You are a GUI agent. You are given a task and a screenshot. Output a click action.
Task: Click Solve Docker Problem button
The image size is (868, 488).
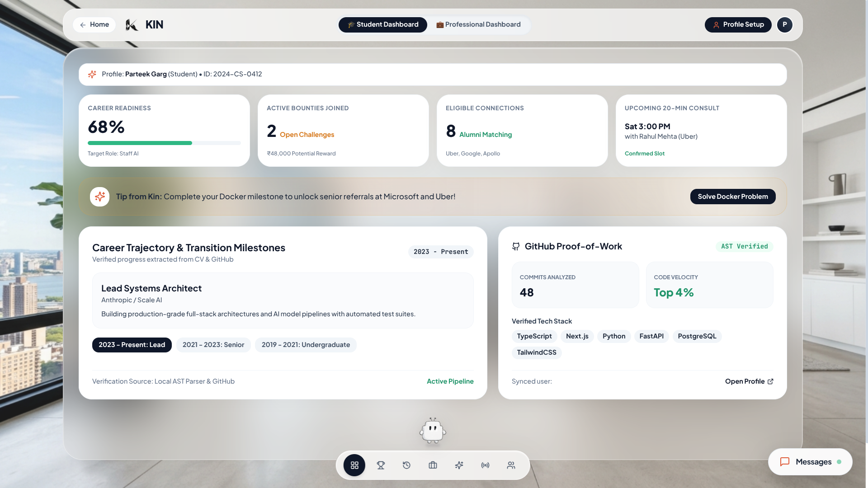point(733,197)
